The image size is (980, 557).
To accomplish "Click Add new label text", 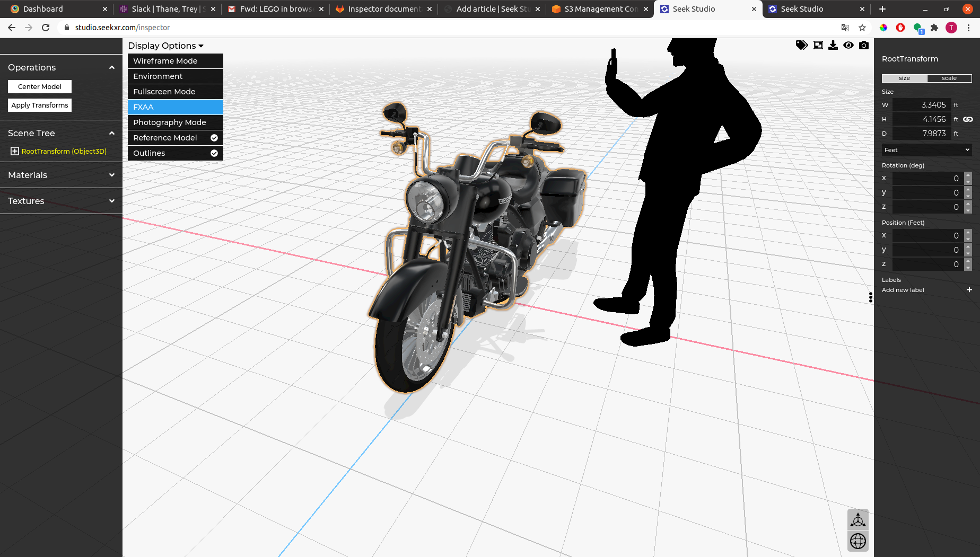I will click(903, 290).
